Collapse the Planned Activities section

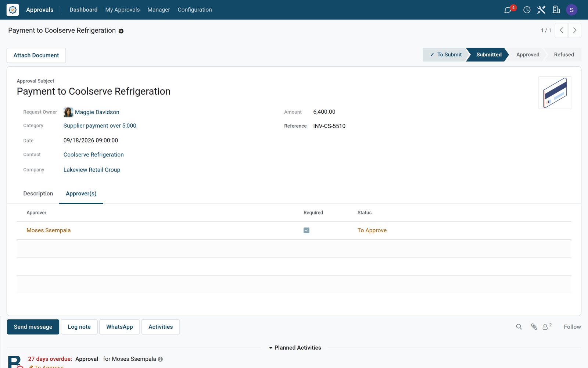pos(295,348)
